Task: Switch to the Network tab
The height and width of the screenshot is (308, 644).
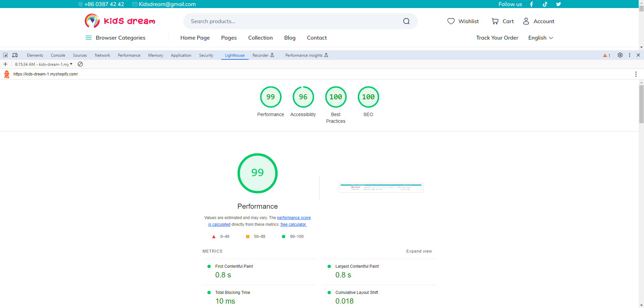Action: pyautogui.click(x=102, y=55)
